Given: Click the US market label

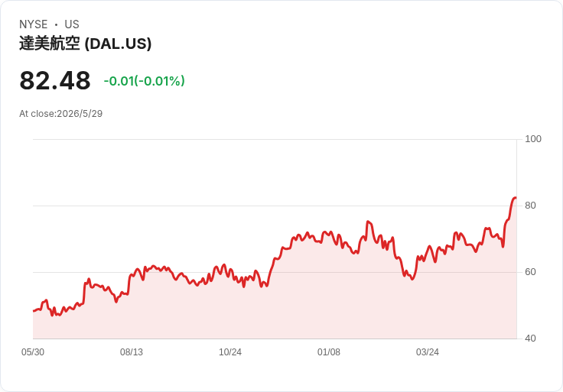Looking at the screenshot, I should 72,24.
